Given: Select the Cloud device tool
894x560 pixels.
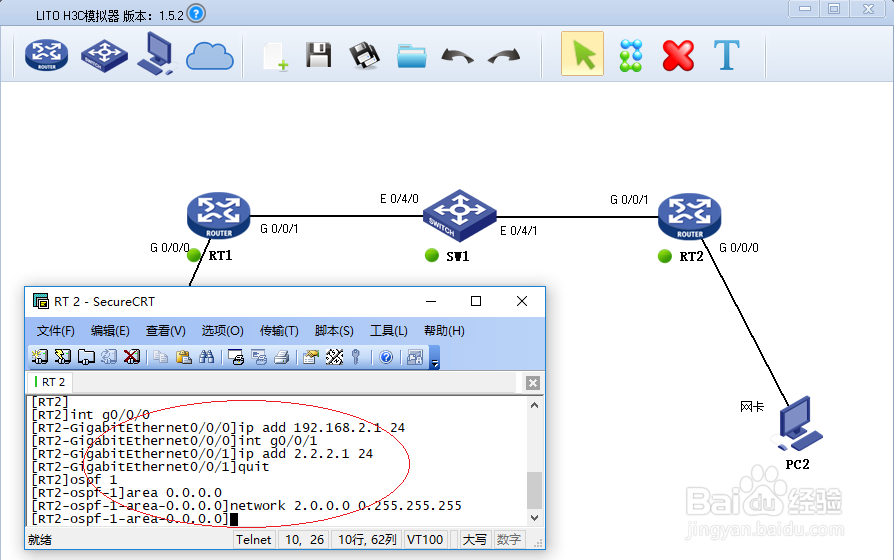Looking at the screenshot, I should tap(210, 56).
